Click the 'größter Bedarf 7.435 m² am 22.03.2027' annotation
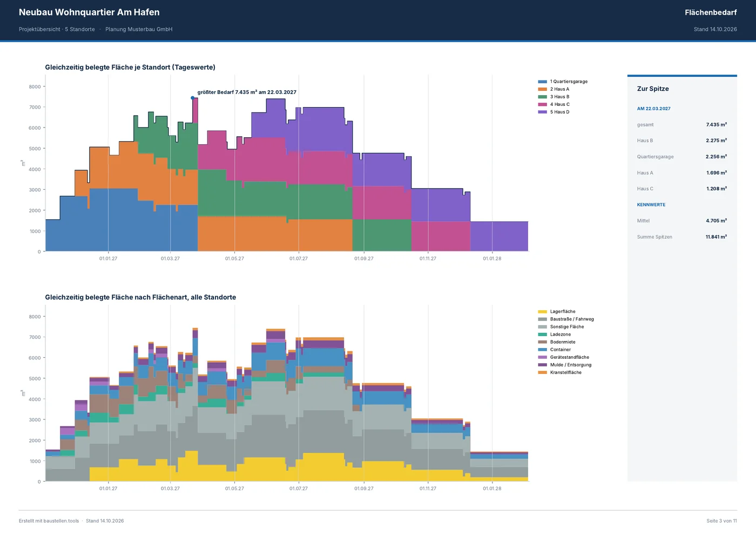 pyautogui.click(x=247, y=92)
